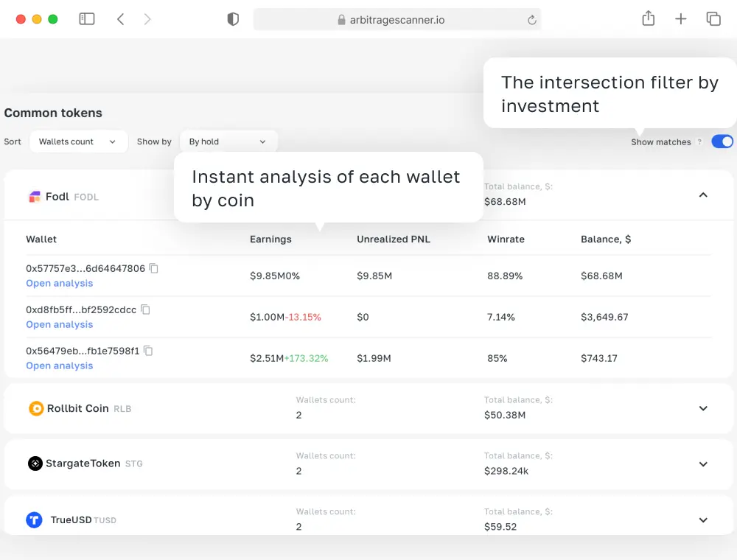Click the Safari sidebar toggle icon
This screenshot has width=737, height=560.
coord(87,19)
